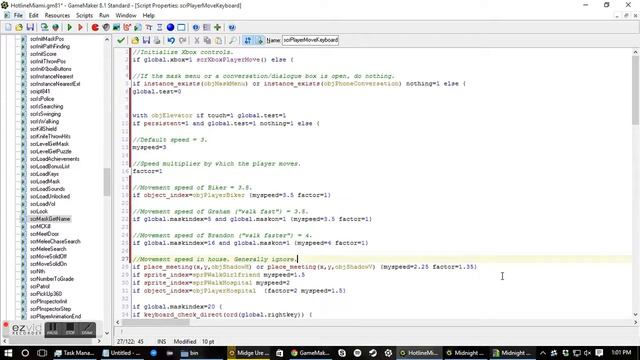The image size is (640, 360).
Task: Load script from file in editor
Action: coord(135,40)
